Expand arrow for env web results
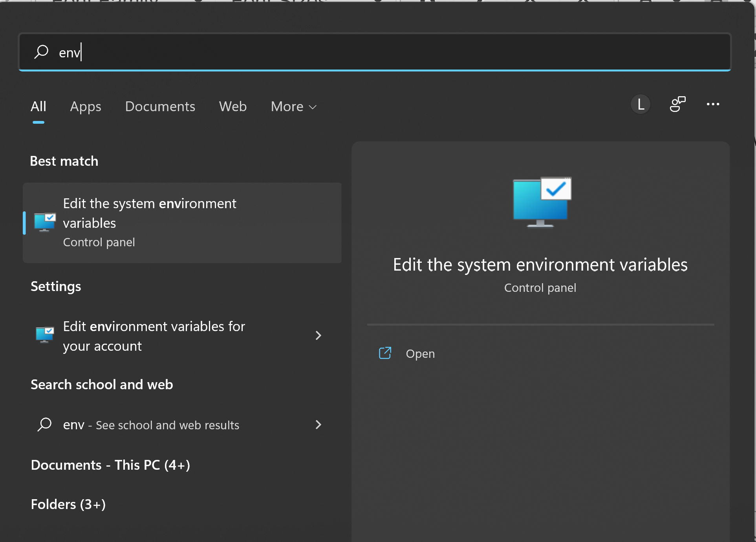Image resolution: width=756 pixels, height=542 pixels. click(x=318, y=425)
